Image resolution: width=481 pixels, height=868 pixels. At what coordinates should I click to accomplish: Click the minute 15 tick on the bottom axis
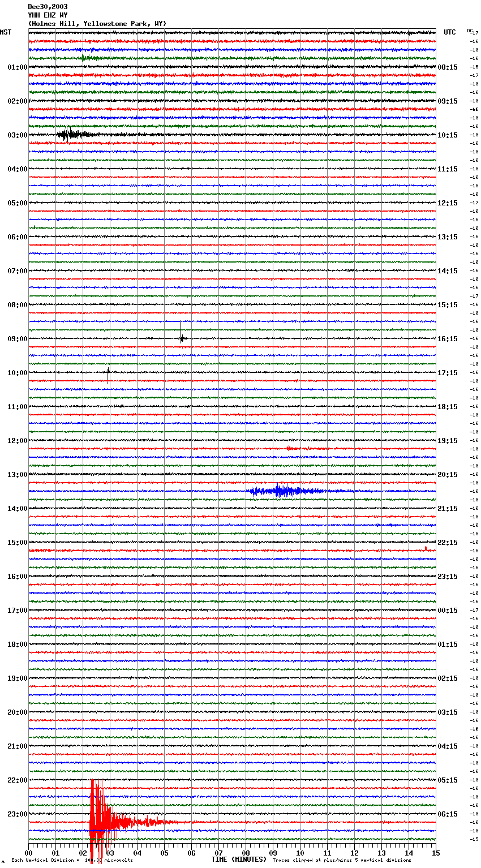436,853
